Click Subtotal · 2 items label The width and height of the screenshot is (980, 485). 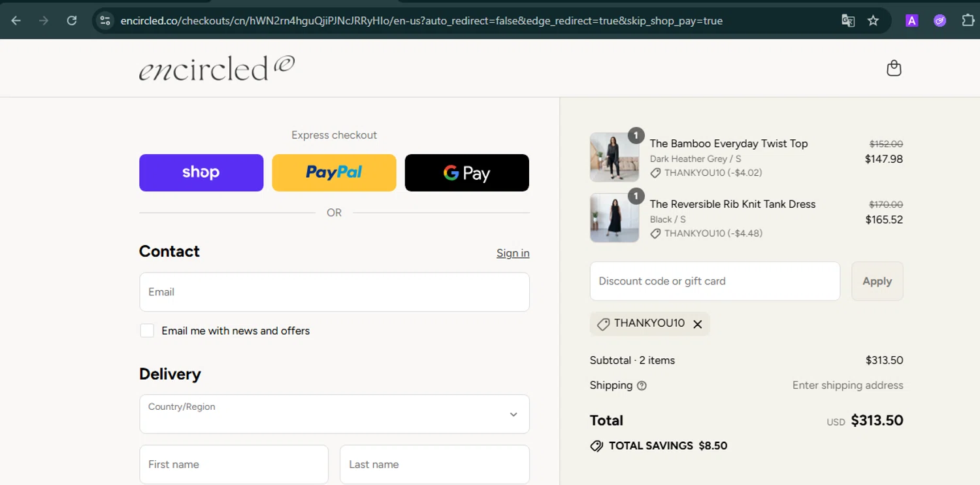pyautogui.click(x=632, y=361)
